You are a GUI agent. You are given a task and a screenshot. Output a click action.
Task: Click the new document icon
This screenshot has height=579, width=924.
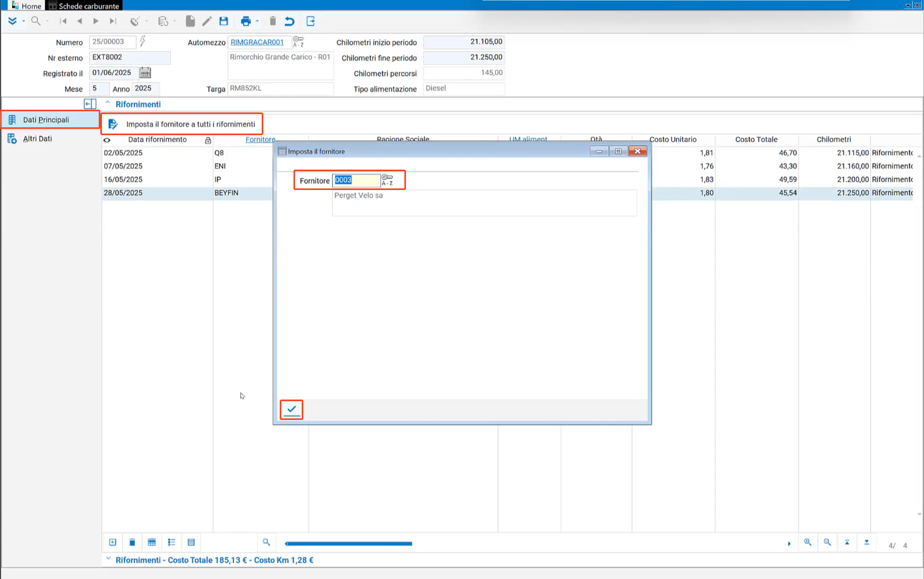coord(190,21)
